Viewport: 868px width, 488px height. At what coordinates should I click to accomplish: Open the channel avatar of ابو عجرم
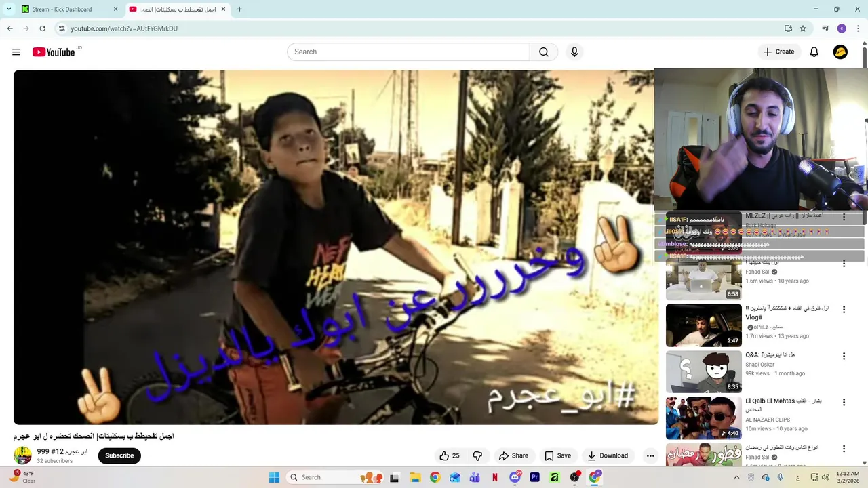[22, 455]
